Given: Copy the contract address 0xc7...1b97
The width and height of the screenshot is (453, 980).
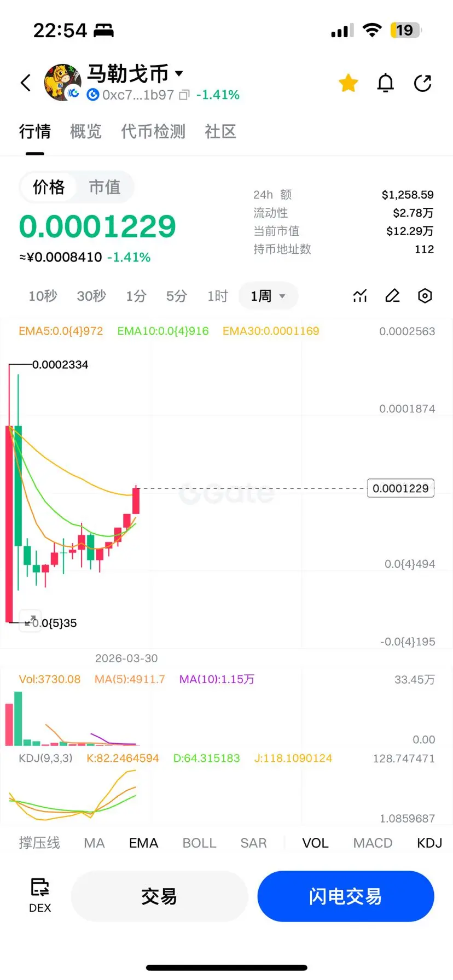Looking at the screenshot, I should (184, 95).
